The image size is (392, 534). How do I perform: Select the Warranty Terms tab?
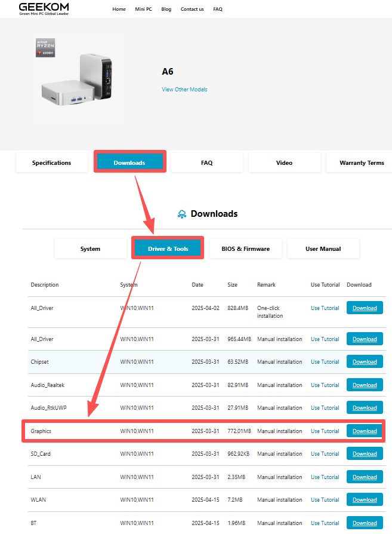[x=362, y=162]
